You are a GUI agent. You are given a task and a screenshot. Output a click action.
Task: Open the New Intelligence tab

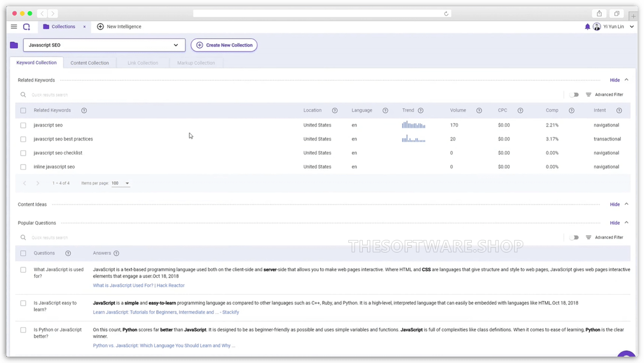[119, 26]
